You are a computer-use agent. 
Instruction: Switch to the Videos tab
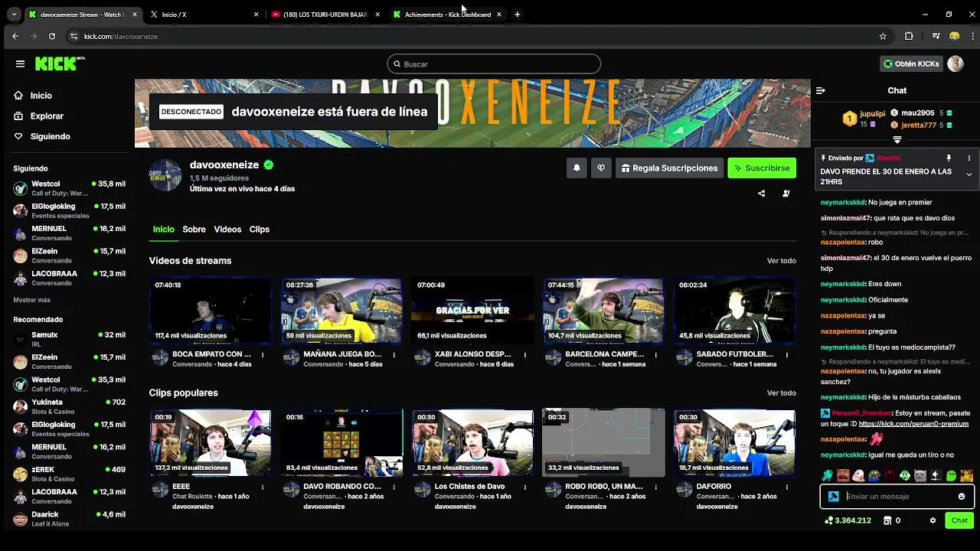(x=227, y=230)
